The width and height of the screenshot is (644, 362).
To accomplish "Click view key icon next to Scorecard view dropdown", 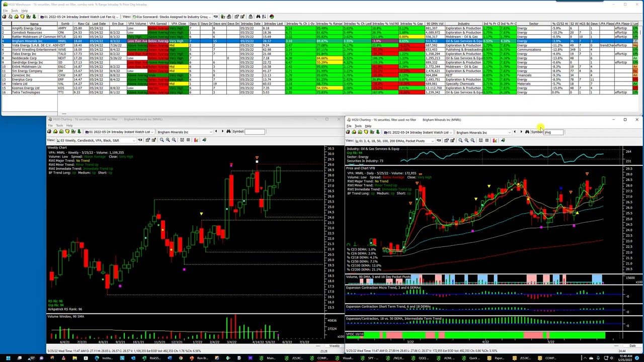I will coord(215,17).
